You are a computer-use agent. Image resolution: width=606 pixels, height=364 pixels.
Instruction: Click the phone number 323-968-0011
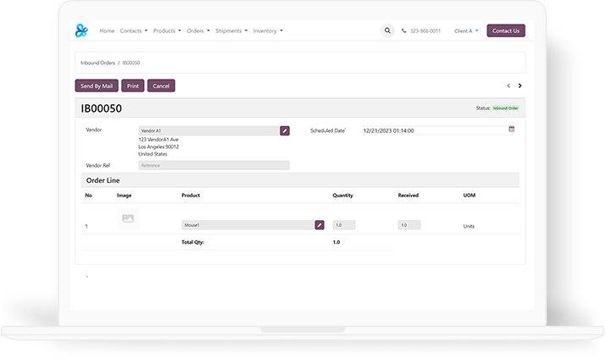pos(425,30)
